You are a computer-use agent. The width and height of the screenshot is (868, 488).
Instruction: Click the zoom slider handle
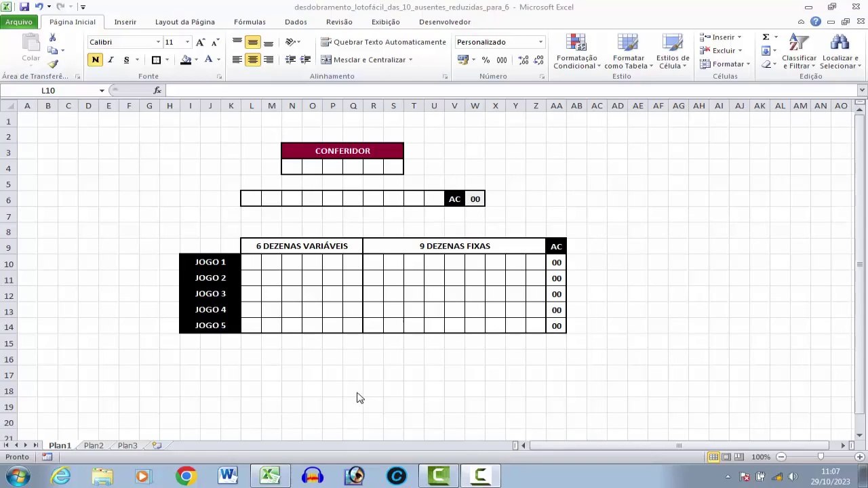coord(820,457)
